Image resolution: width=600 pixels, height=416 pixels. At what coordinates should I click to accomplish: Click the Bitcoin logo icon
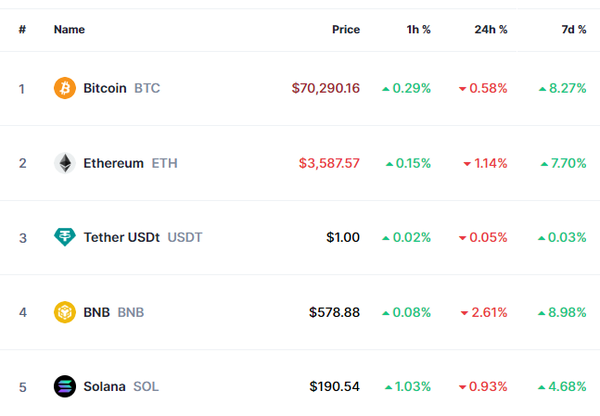64,88
